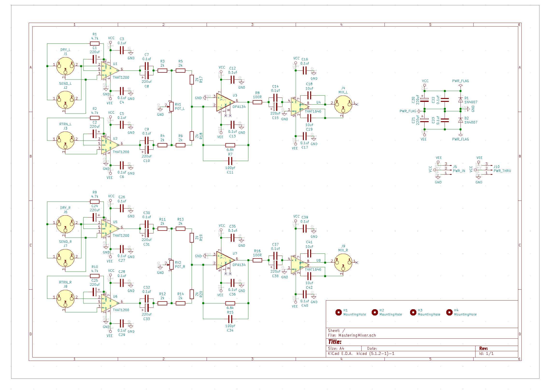The width and height of the screenshot is (545, 392).
Task: Select resistor R8 100R
Action: (257, 102)
